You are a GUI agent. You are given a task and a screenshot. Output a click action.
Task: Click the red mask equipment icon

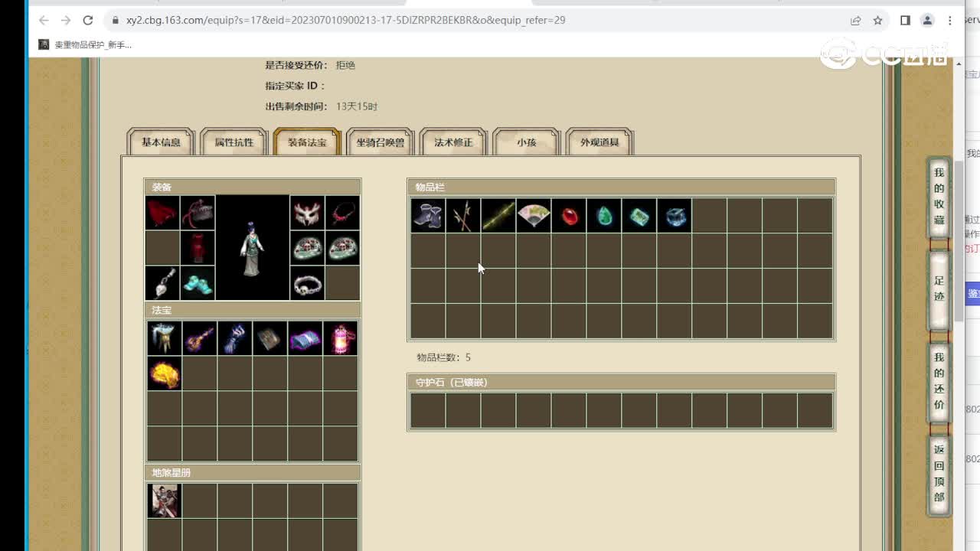pos(307,213)
